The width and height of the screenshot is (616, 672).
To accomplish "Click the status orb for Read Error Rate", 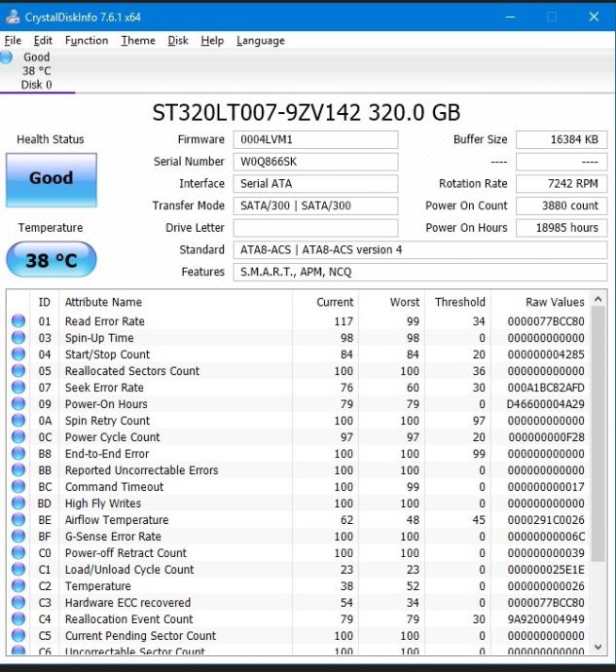I will [x=18, y=321].
